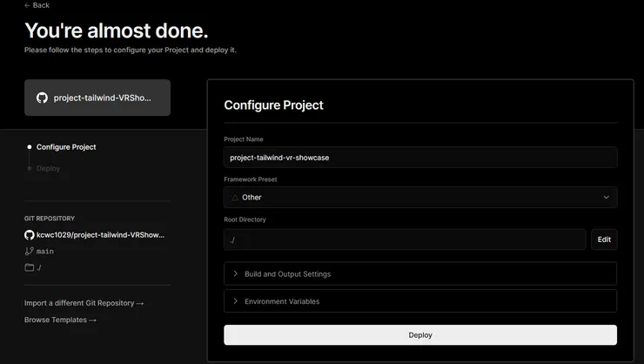Follow Import a different Git Repository link
The image size is (644, 364).
(84, 303)
